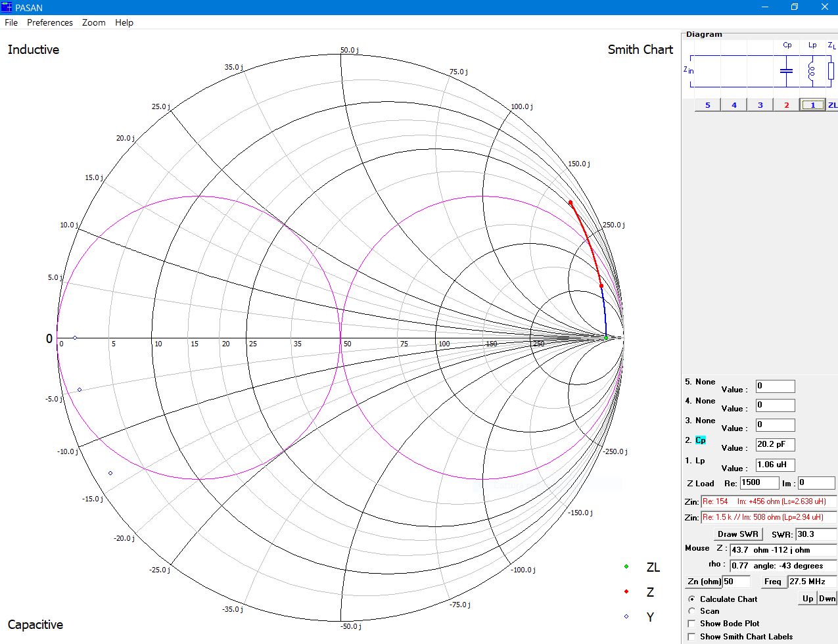Viewport: 838px width, 644px height.
Task: Click the blue Y legend marker
Action: [626, 616]
